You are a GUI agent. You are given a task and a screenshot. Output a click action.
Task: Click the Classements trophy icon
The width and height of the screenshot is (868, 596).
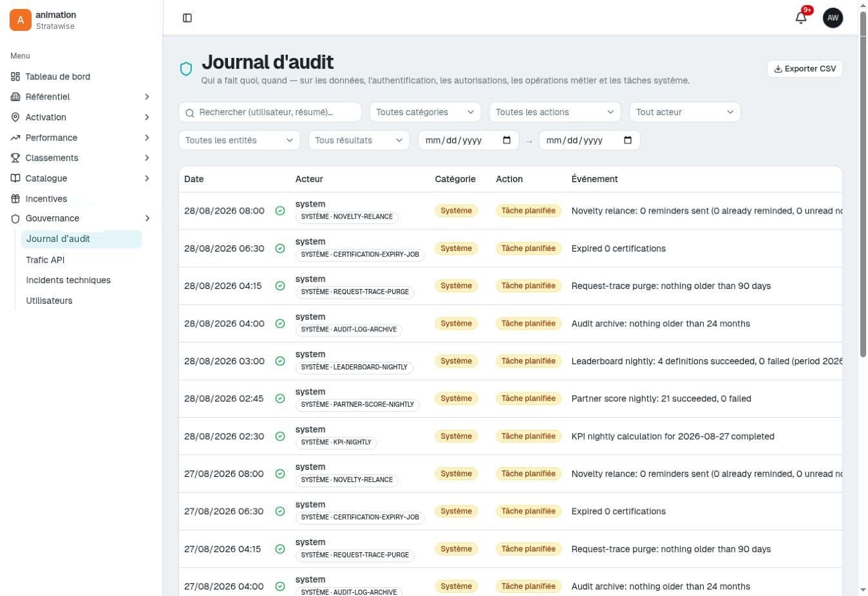coord(15,158)
